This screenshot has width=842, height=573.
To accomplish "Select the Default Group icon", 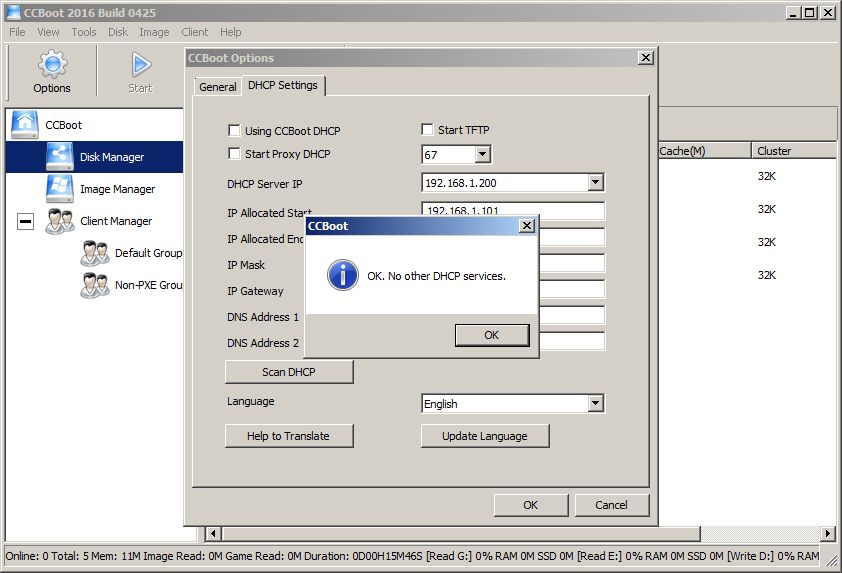I will (95, 253).
